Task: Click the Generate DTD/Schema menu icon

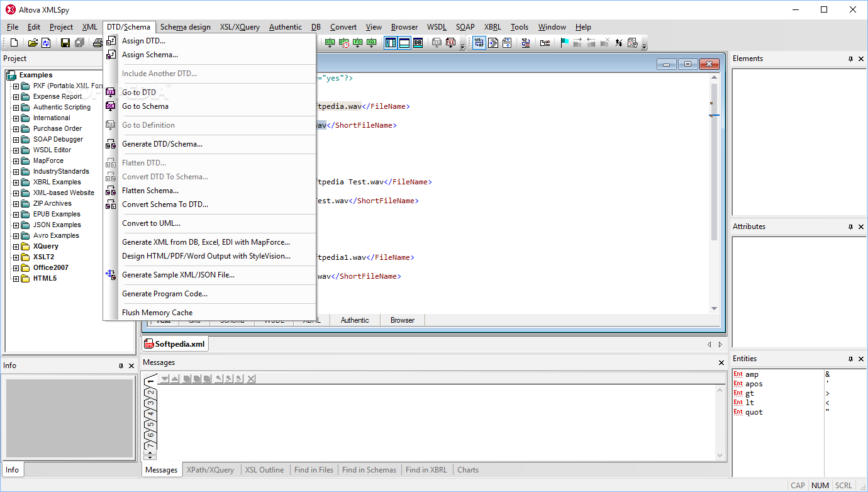Action: pyautogui.click(x=111, y=144)
